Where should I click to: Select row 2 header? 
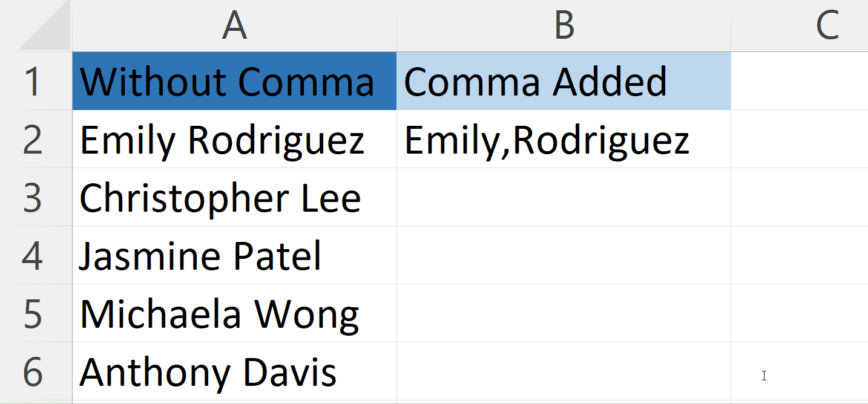(36, 139)
